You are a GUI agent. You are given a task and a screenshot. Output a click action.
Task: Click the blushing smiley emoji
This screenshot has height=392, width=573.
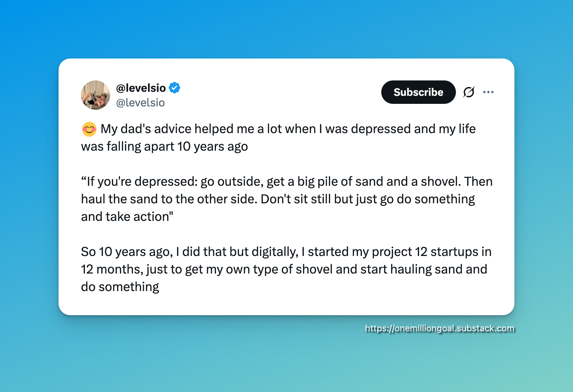pos(89,129)
